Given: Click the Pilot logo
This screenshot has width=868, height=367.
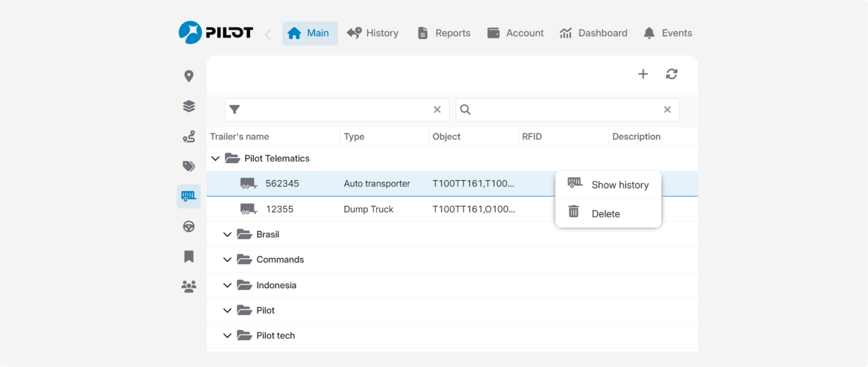Looking at the screenshot, I should click(x=216, y=32).
